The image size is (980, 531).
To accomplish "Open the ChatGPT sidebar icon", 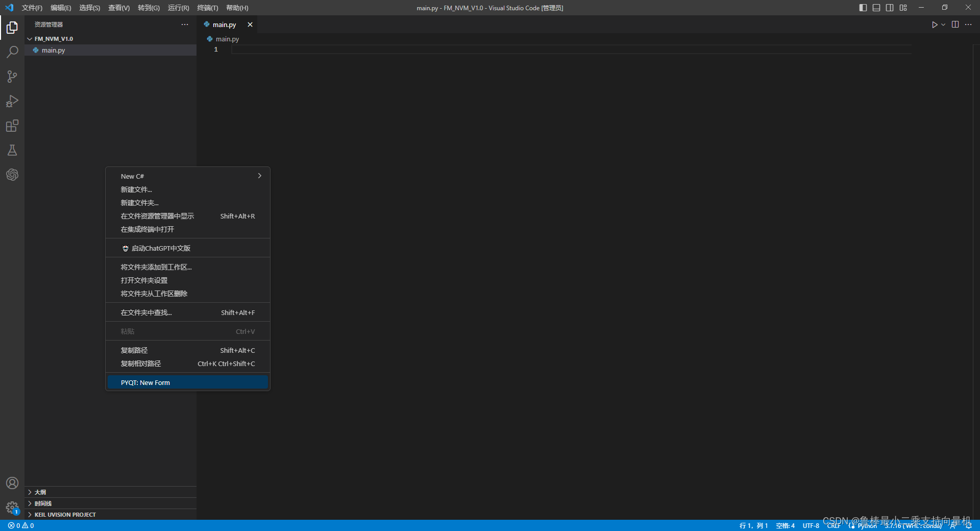I will coord(12,175).
